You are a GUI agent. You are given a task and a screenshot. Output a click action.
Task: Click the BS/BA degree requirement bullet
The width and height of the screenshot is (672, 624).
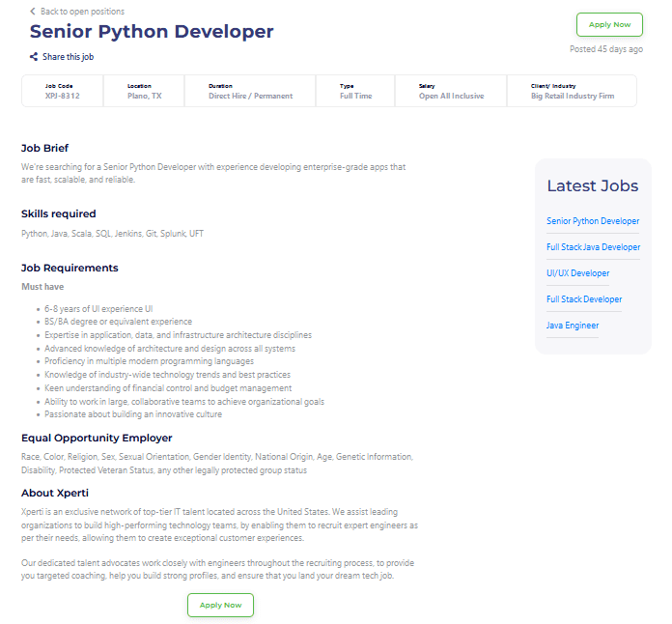(x=119, y=322)
